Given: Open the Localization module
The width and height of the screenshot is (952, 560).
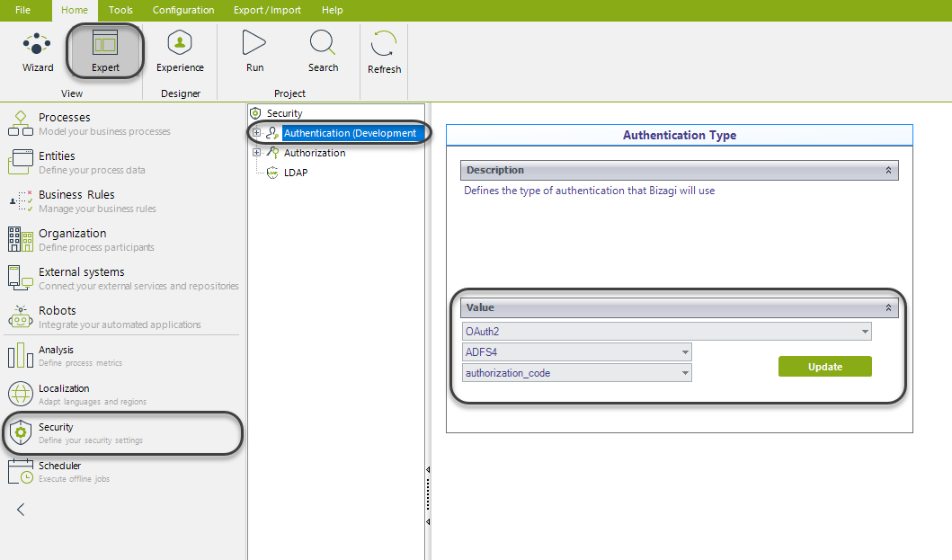Looking at the screenshot, I should coord(121,395).
